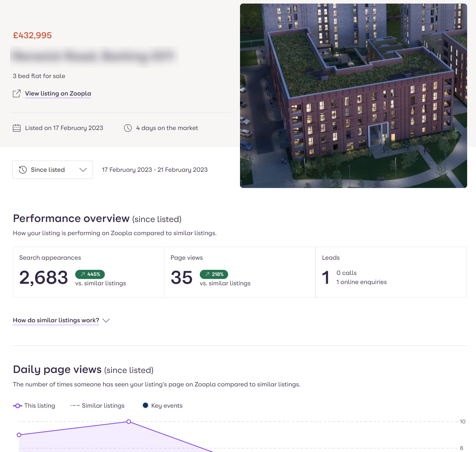Click 4 days on the market text

(x=167, y=128)
